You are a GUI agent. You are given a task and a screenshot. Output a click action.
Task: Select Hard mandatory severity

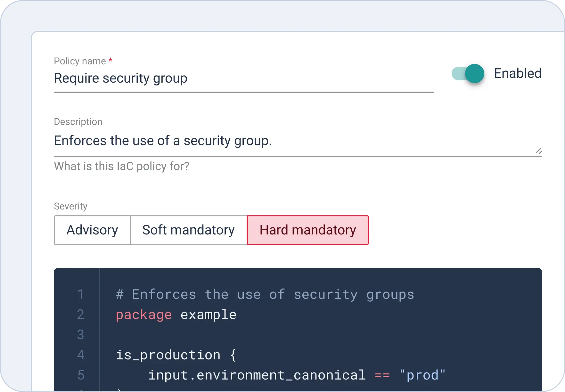click(x=308, y=230)
